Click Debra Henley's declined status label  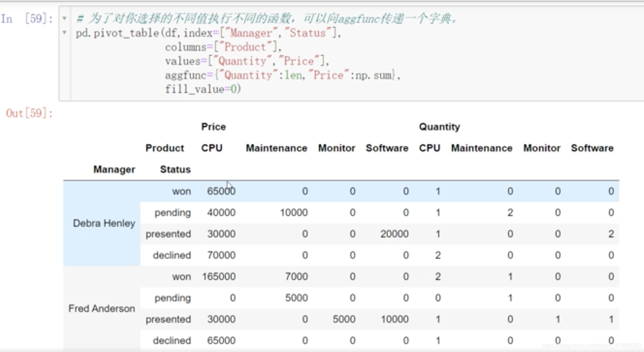172,255
